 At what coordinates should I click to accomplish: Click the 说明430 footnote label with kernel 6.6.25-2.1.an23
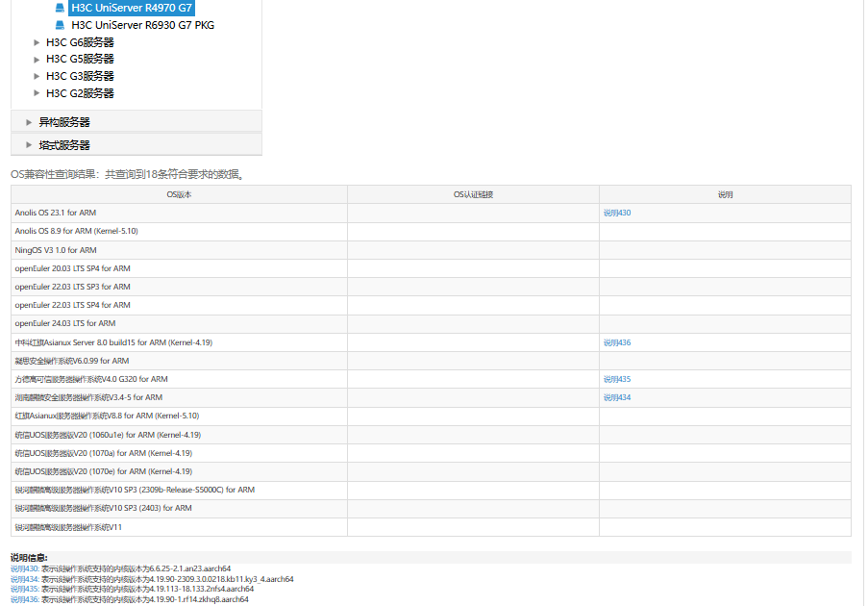25,568
